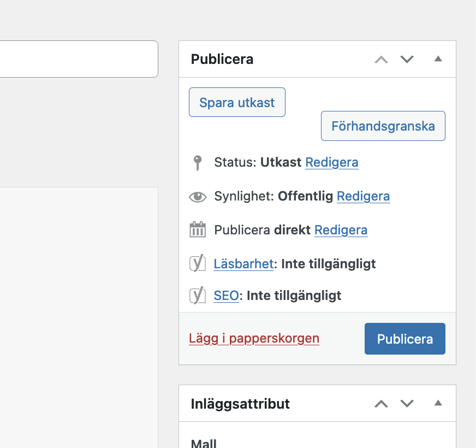
Task: Edit the publish date via Redigera
Action: click(x=341, y=229)
